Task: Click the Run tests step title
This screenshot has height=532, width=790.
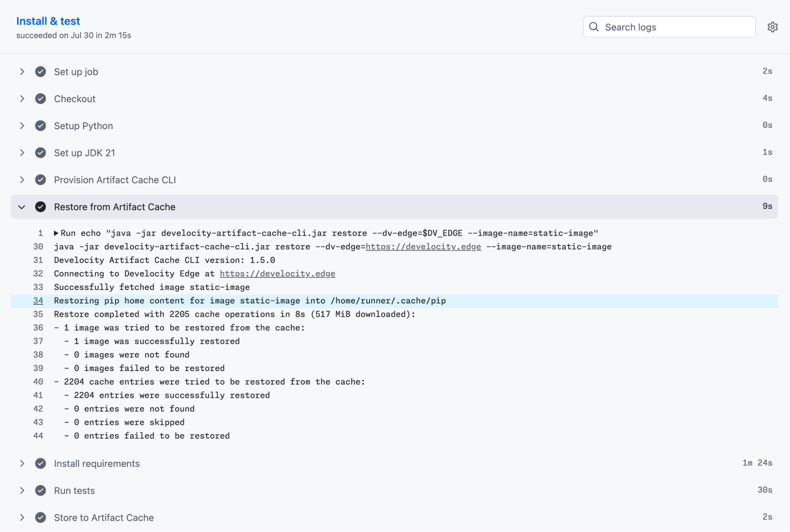Action: tap(74, 490)
